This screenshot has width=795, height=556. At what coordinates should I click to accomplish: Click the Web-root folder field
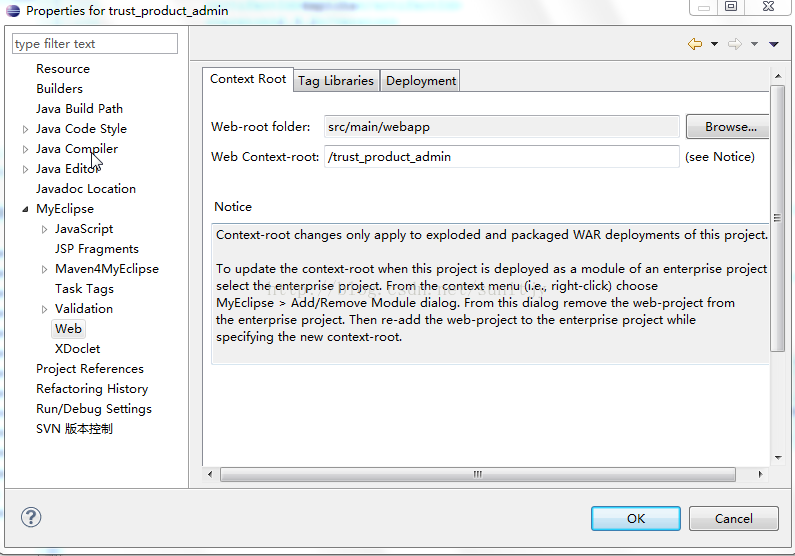(x=501, y=127)
